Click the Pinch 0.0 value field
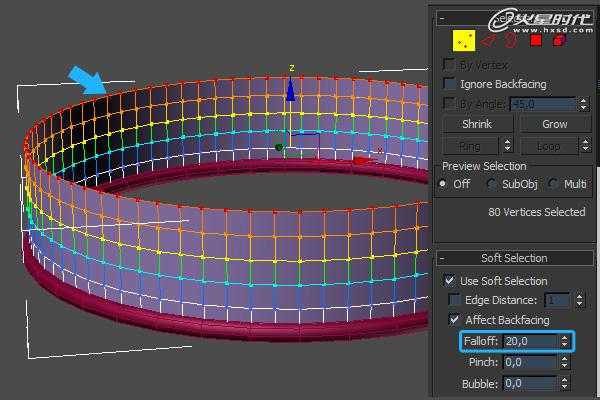Image resolution: width=600 pixels, height=400 pixels. coord(530,362)
